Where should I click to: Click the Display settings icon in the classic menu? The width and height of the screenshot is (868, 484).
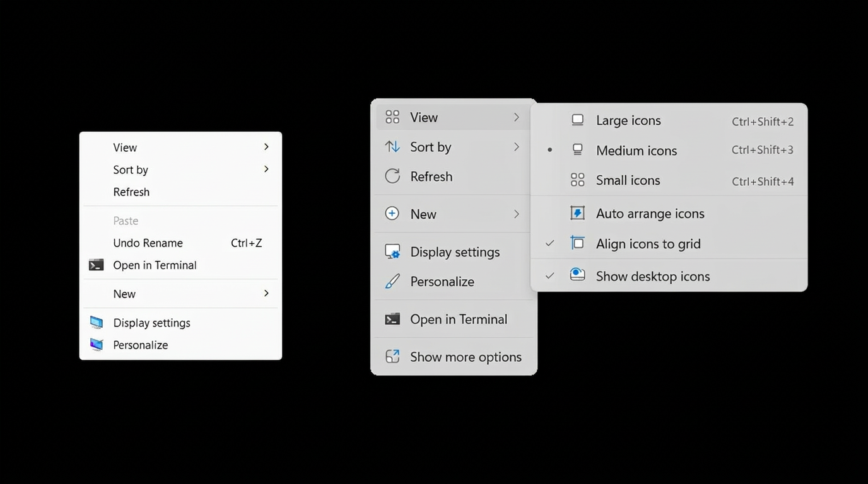96,323
